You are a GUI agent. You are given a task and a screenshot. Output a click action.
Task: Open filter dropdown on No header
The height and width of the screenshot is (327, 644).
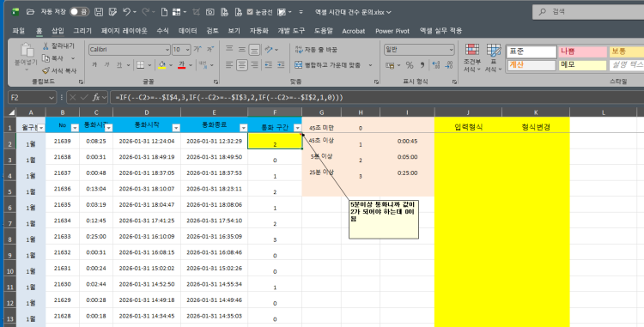[75, 128]
